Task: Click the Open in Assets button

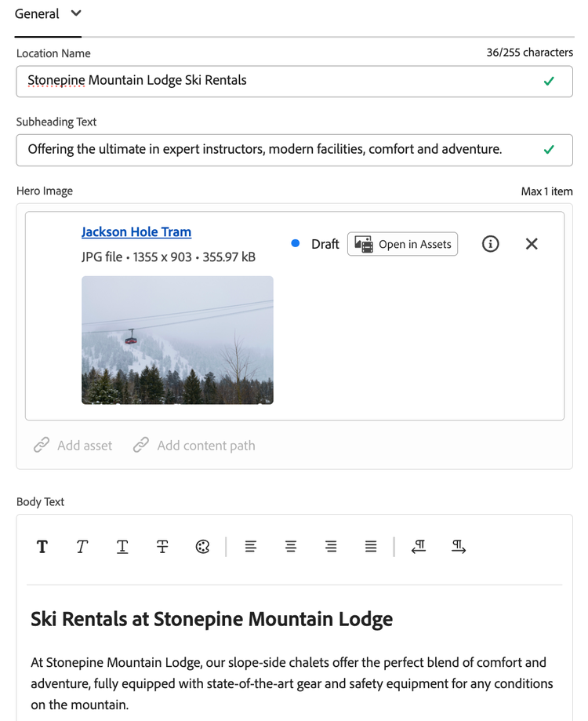Action: [402, 244]
